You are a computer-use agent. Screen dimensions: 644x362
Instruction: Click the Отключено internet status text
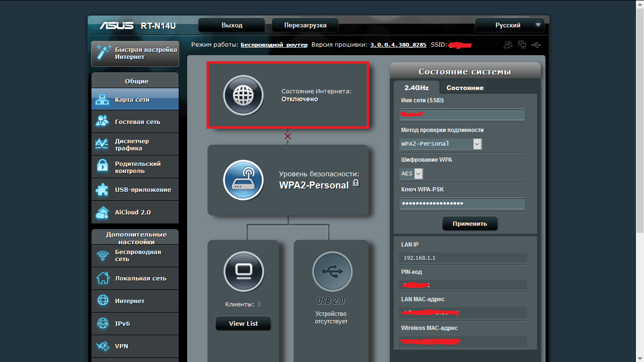pyautogui.click(x=299, y=99)
